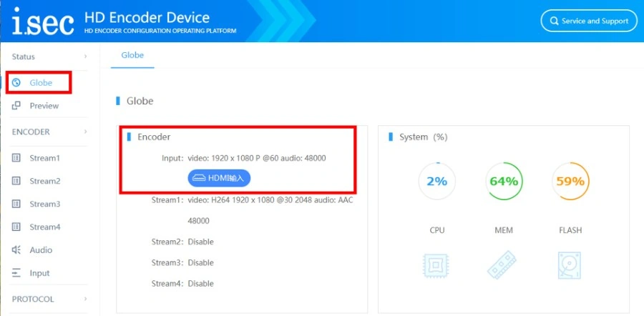This screenshot has width=644, height=316.
Task: Switch to the Globe tab
Action: point(132,55)
